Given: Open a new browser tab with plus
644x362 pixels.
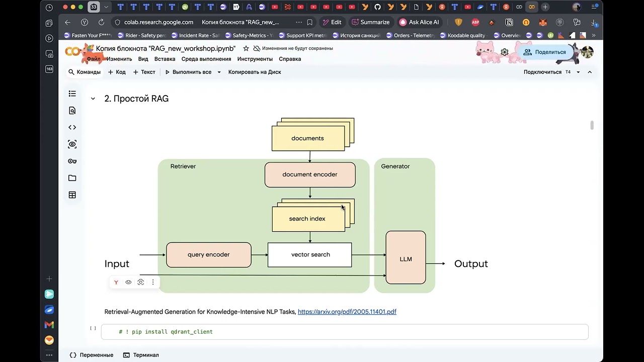Looking at the screenshot, I should click(x=545, y=7).
